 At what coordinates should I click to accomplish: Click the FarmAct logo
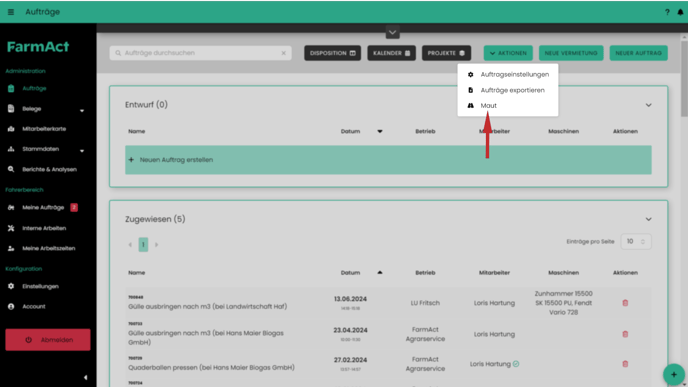38,47
